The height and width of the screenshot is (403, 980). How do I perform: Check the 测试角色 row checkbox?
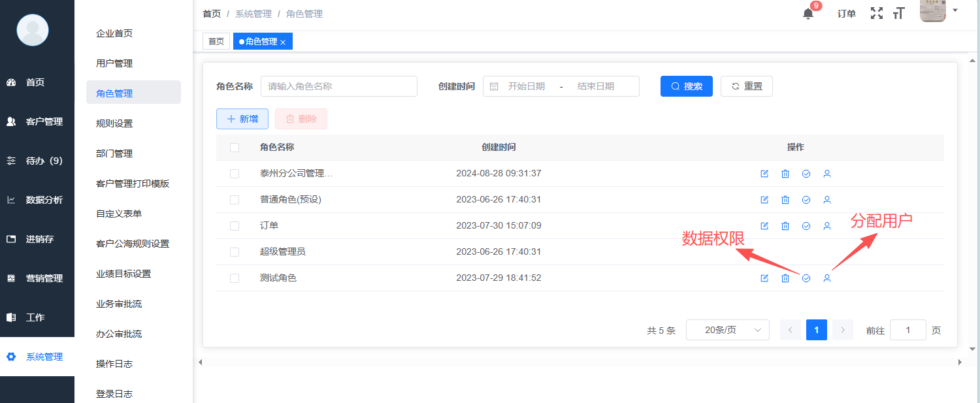[x=235, y=278]
